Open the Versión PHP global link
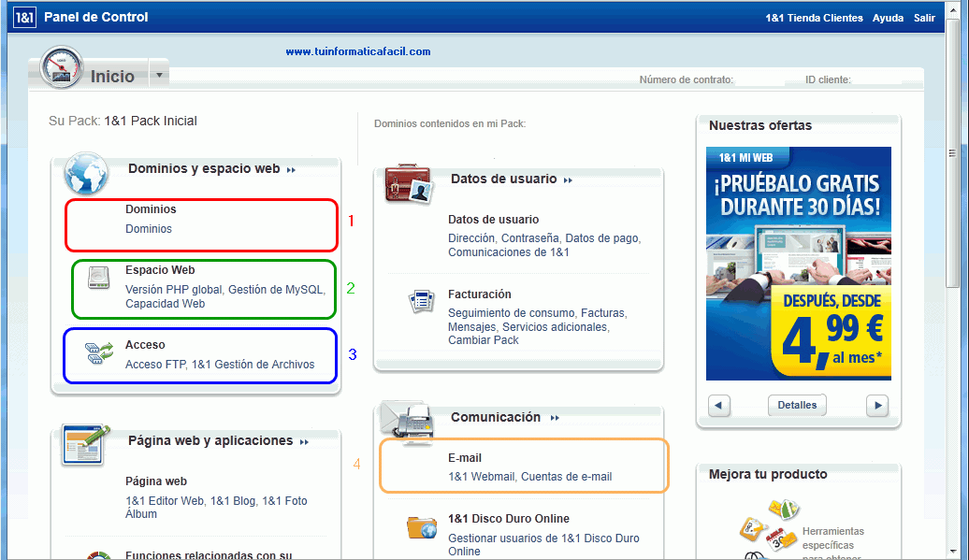 (x=174, y=290)
